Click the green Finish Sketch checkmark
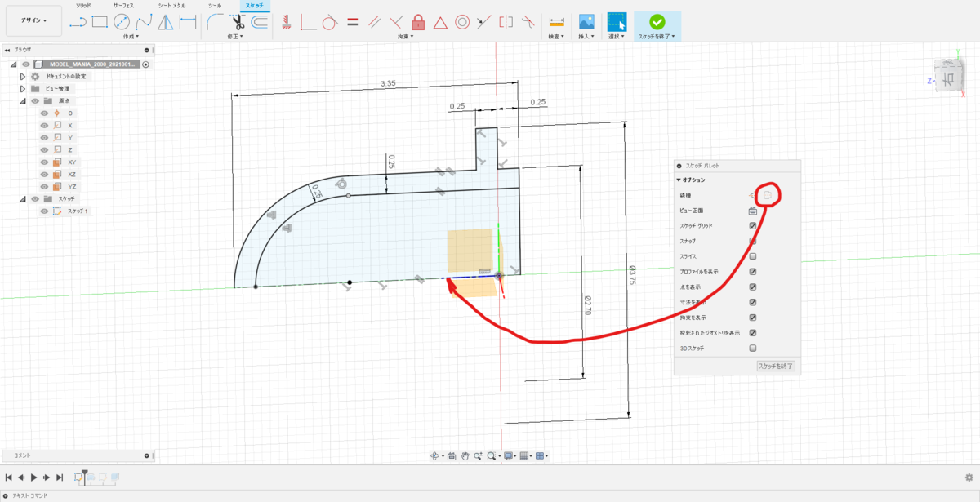 (657, 22)
